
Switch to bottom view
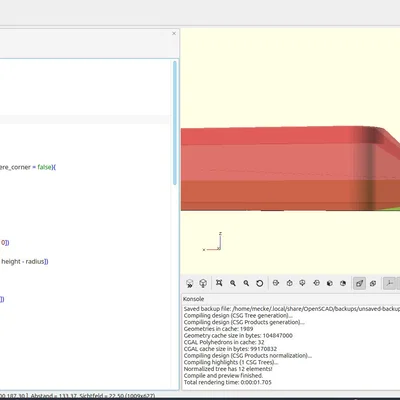point(302,283)
